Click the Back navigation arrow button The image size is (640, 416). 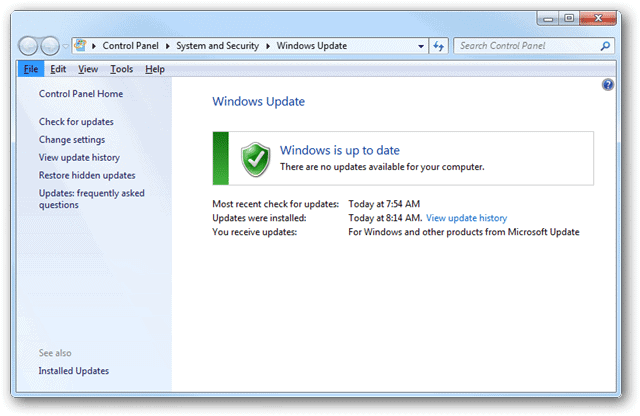coord(28,46)
